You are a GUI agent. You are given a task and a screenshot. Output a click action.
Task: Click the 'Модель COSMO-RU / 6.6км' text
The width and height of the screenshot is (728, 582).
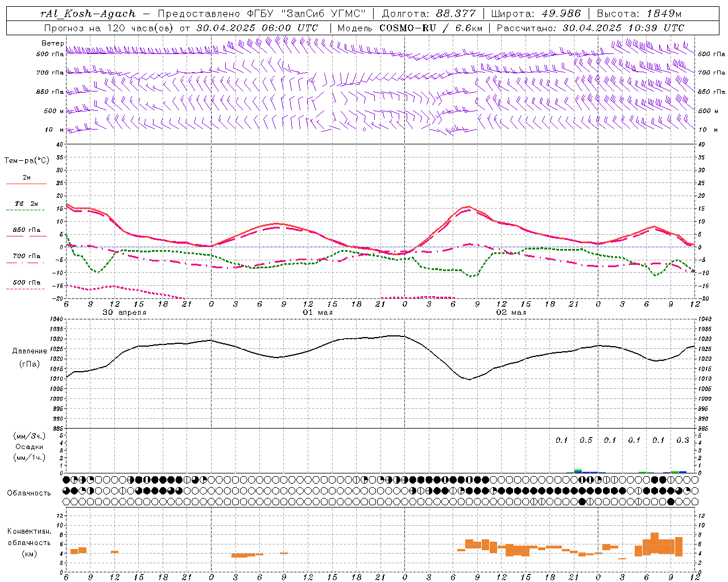click(411, 28)
